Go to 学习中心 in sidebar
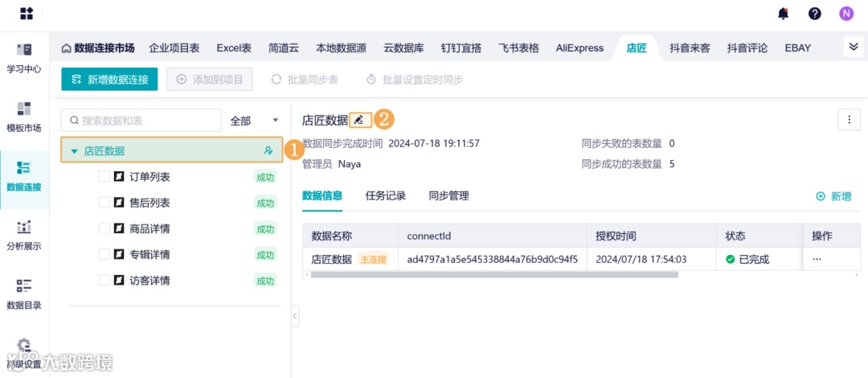Screen dimensions: 868x378 pos(24,59)
